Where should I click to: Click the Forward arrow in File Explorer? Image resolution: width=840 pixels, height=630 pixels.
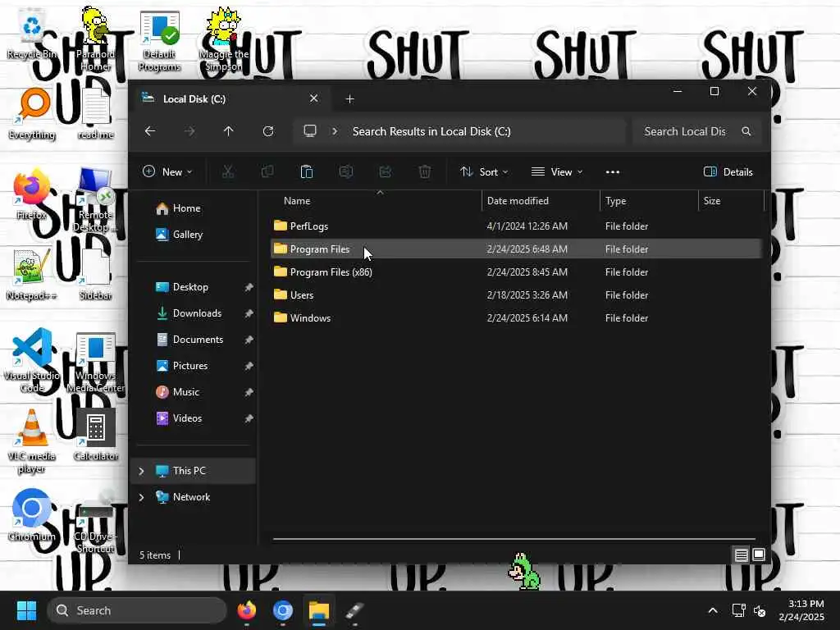(x=189, y=131)
